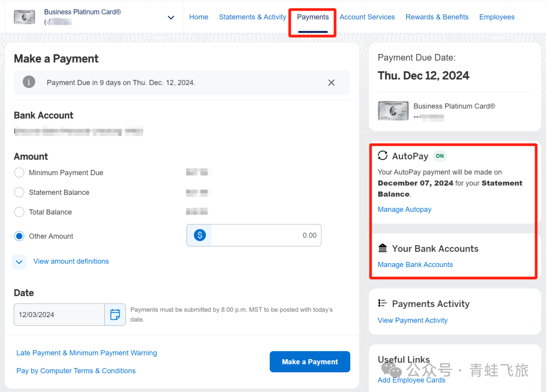
Task: Click the payment date field 12/03/2024
Action: (59, 315)
